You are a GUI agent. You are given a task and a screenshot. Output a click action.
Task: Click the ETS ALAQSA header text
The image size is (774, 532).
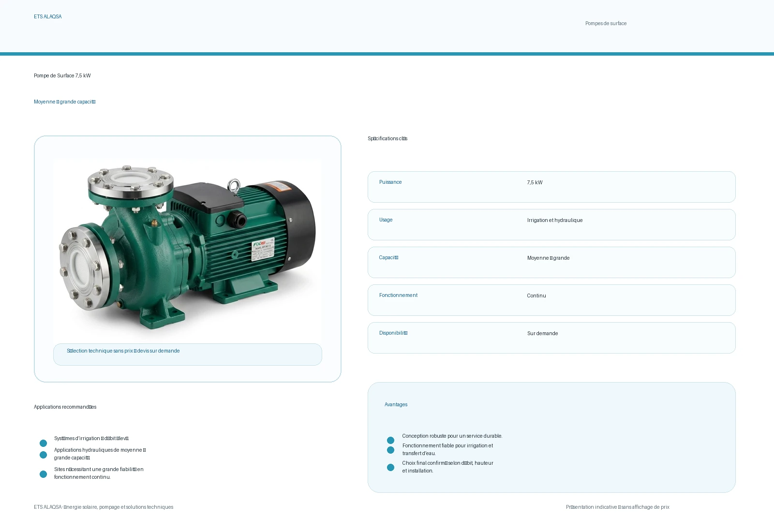click(48, 16)
